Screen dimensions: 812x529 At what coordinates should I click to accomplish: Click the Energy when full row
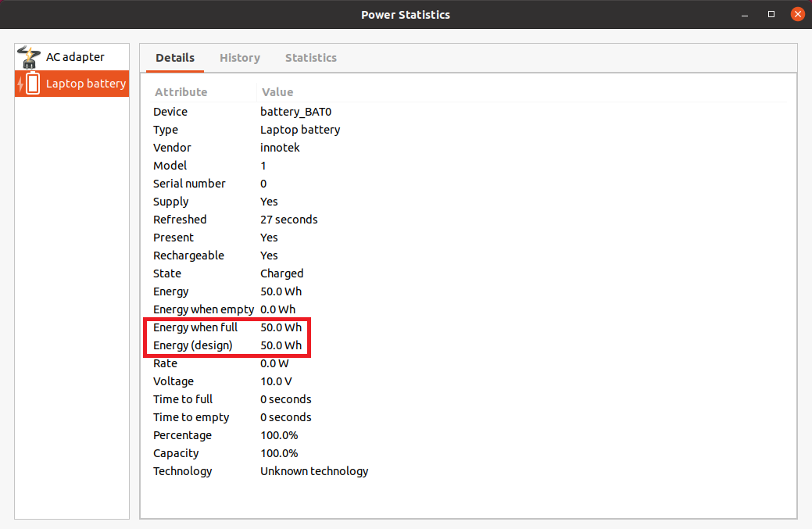tap(234, 327)
